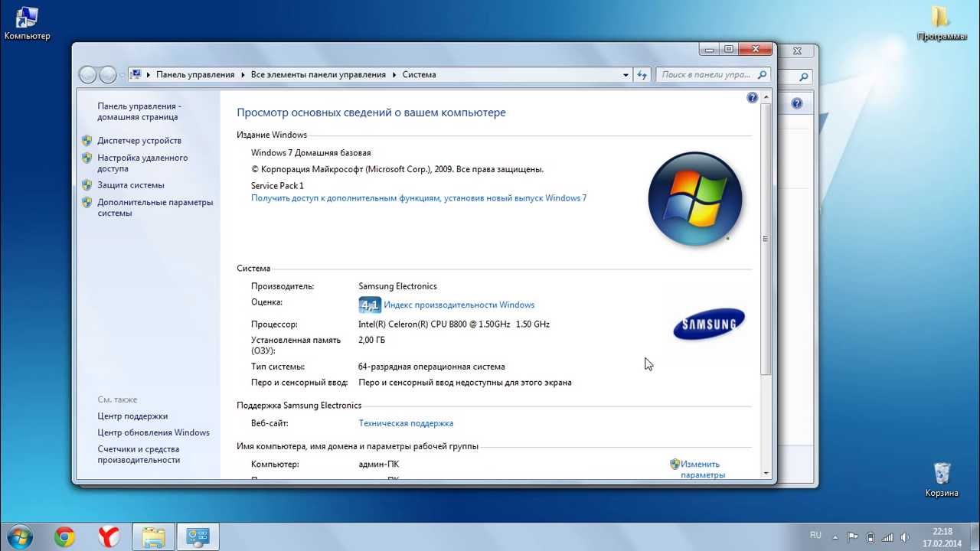Open Настройка удаленного доступа link
The height and width of the screenshot is (551, 980).
coord(142,163)
